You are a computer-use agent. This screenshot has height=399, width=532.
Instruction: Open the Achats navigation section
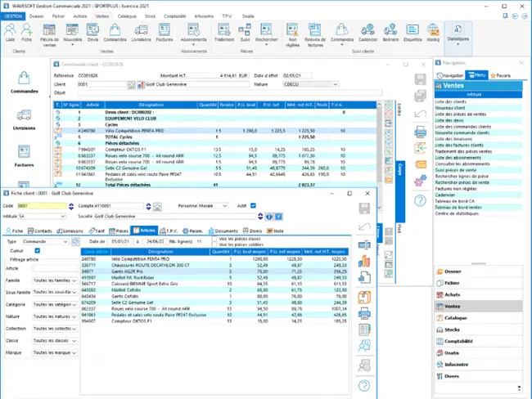(x=479, y=294)
